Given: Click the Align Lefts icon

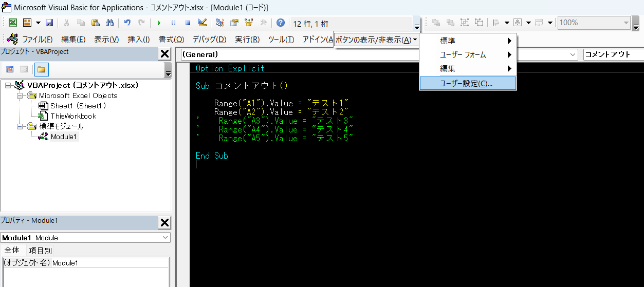Looking at the screenshot, I should coord(496,23).
